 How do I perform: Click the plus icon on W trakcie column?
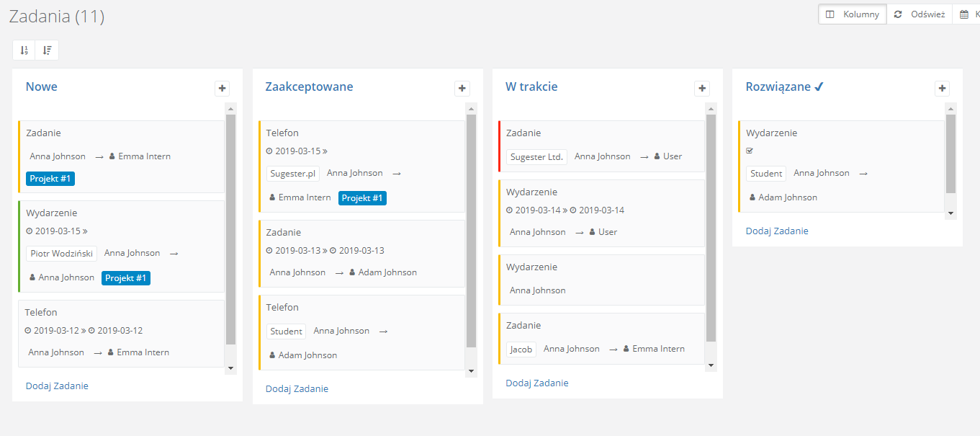701,88
